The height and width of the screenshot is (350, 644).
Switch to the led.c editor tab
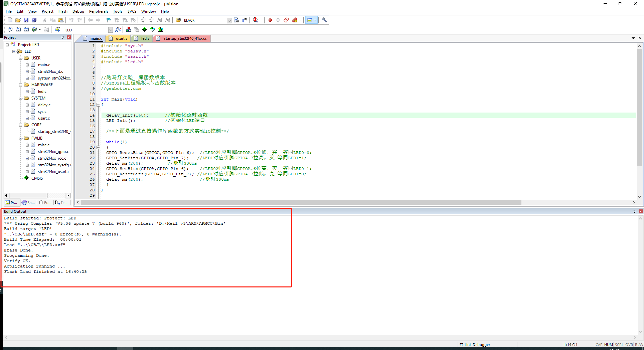click(x=145, y=38)
